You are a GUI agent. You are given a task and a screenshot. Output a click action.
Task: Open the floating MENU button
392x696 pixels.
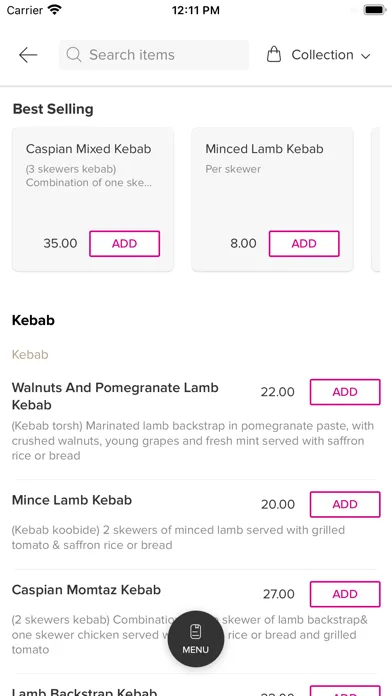(196, 639)
